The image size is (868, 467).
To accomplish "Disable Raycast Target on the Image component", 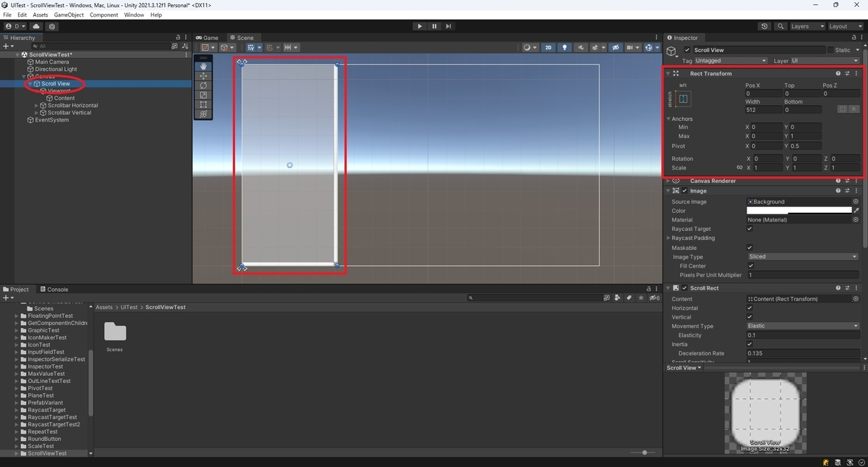I will [x=750, y=229].
